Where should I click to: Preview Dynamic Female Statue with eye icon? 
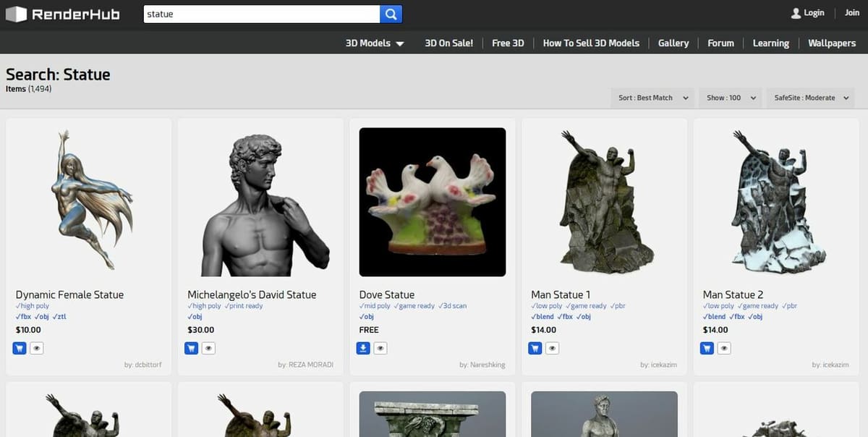coord(37,348)
